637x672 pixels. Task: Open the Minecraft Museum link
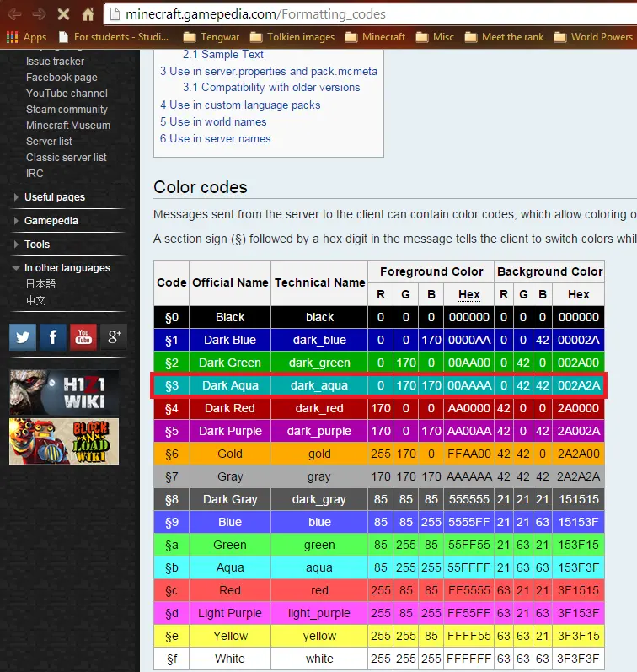[68, 126]
